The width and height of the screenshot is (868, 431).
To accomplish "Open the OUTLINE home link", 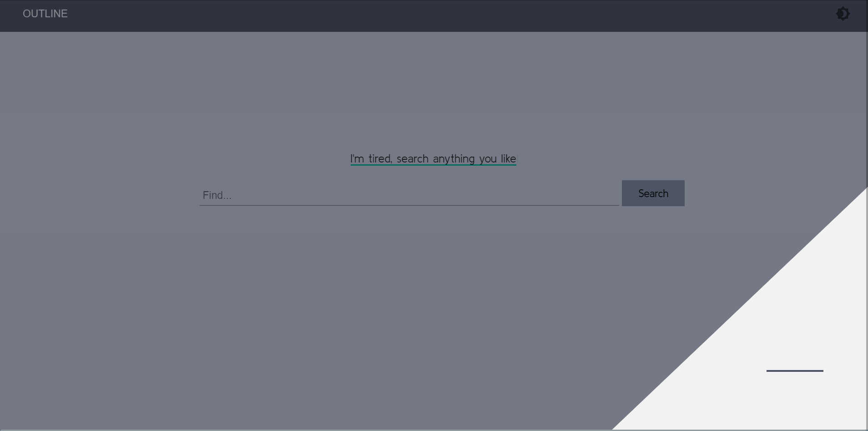I will pos(45,14).
